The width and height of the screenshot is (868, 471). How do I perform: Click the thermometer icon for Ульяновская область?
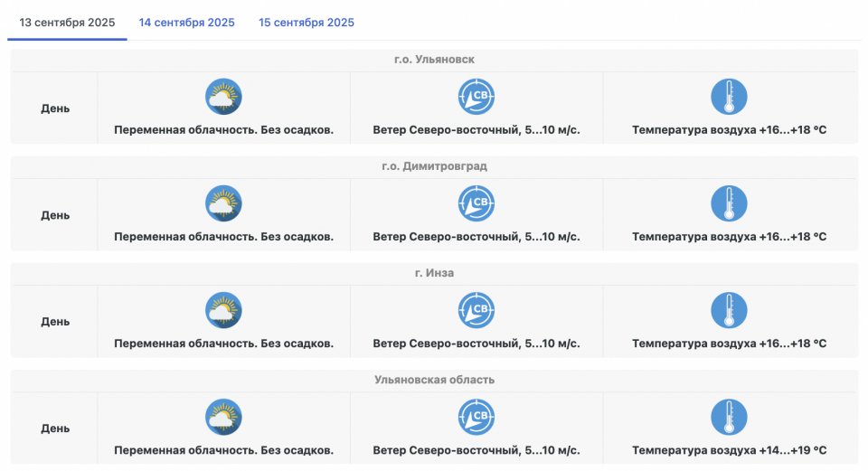[x=729, y=417]
